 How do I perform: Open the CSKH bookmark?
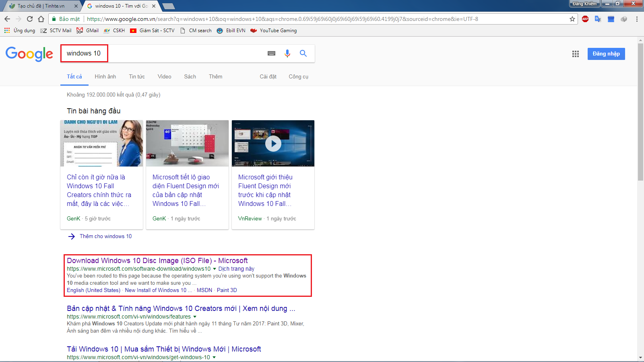point(114,31)
